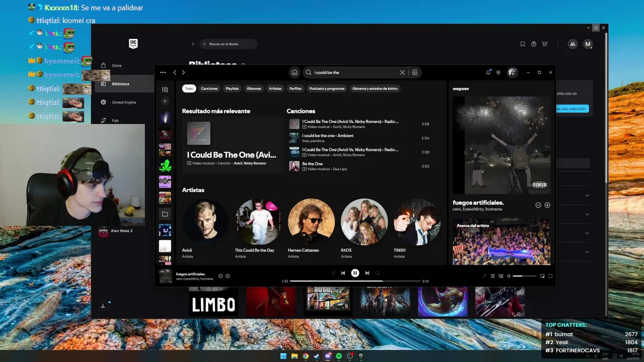Image resolution: width=644 pixels, height=362 pixels.
Task: Open Alan Wake 2 in Epic sidebar
Action: coord(122,231)
